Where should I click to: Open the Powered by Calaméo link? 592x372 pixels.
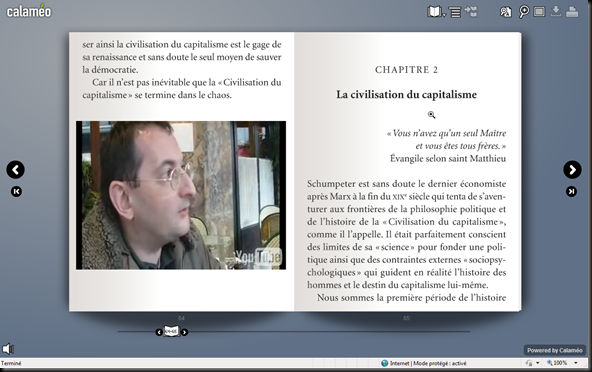click(555, 350)
